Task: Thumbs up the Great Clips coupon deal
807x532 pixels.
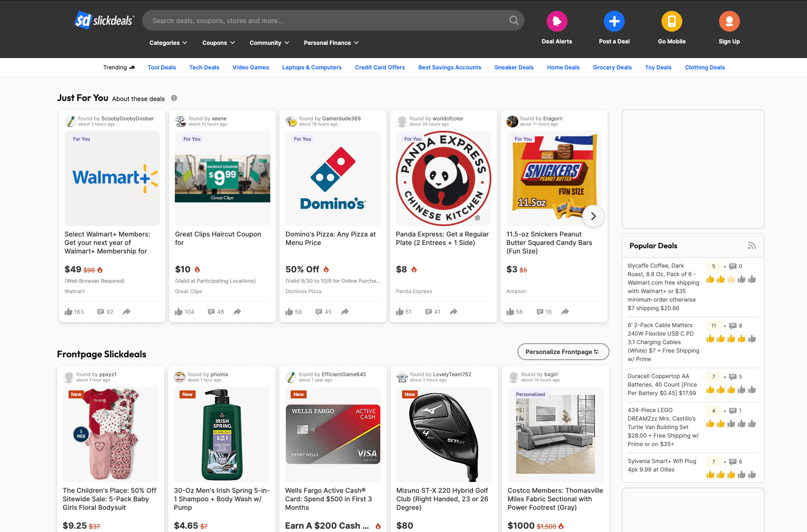Action: coord(179,312)
